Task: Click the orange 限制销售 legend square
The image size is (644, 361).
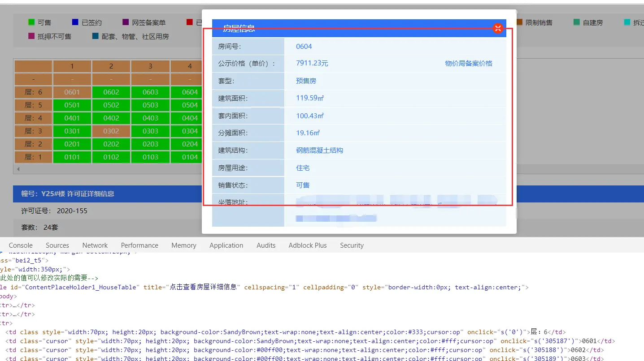Action: tap(519, 22)
